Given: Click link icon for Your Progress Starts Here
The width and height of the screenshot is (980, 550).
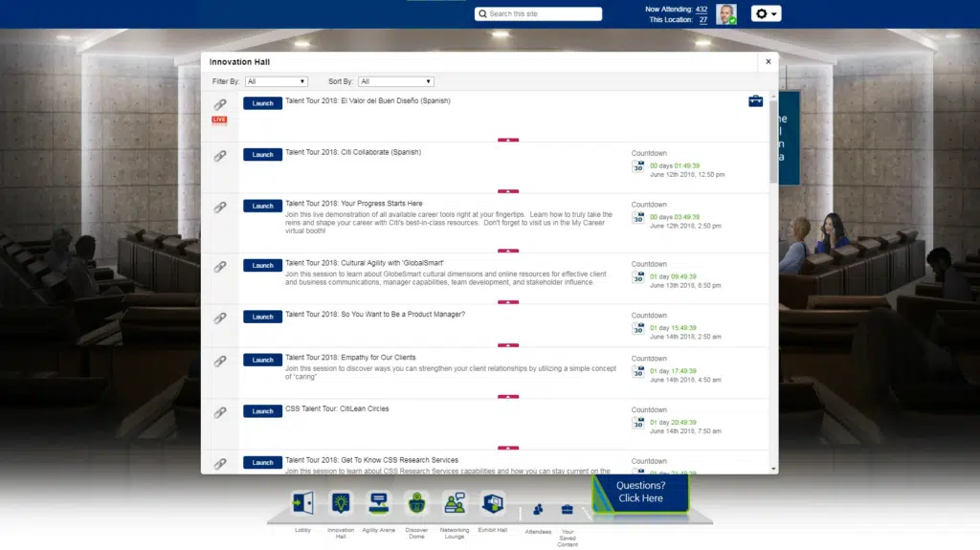Looking at the screenshot, I should (x=220, y=207).
